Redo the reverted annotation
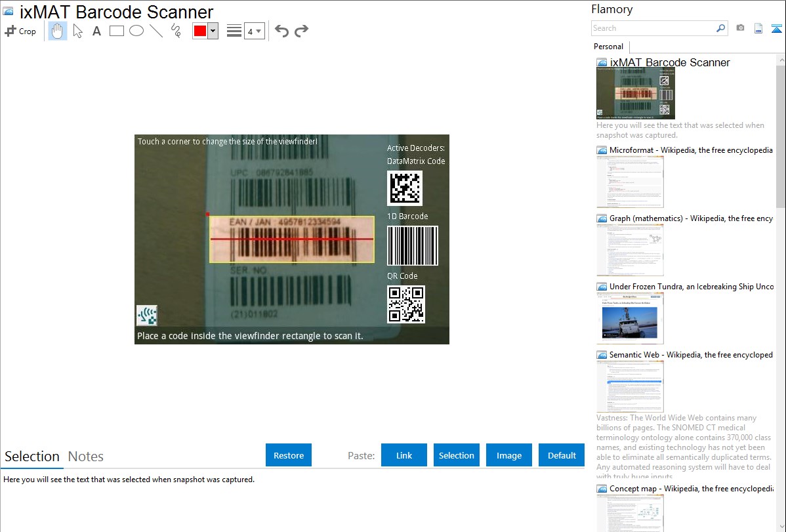The image size is (786, 532). (x=302, y=31)
